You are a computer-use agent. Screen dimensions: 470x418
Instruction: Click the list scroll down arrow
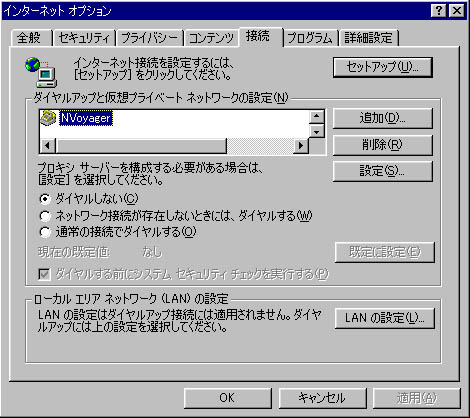coord(316,131)
